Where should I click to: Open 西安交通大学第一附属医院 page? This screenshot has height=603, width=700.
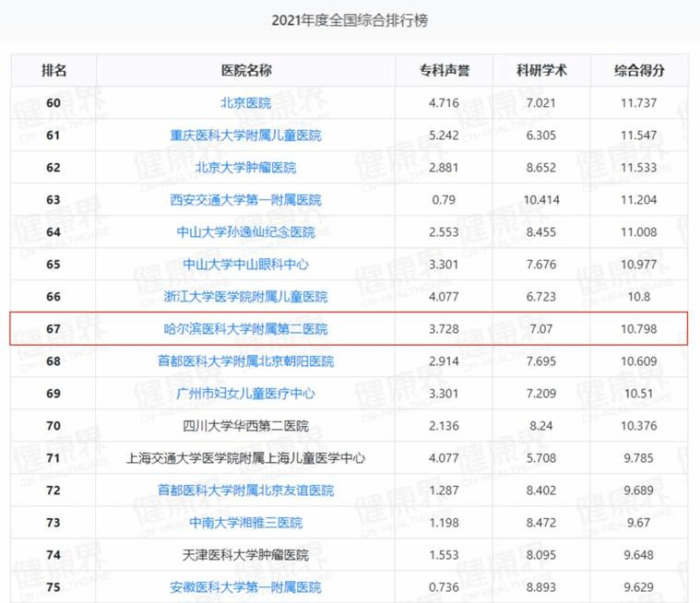pos(245,199)
